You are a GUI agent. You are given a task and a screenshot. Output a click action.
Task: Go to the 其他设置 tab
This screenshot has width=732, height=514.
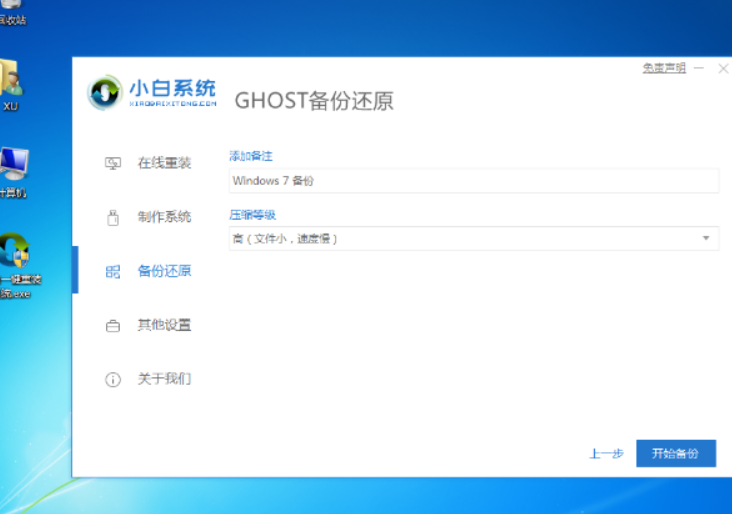[x=164, y=325]
